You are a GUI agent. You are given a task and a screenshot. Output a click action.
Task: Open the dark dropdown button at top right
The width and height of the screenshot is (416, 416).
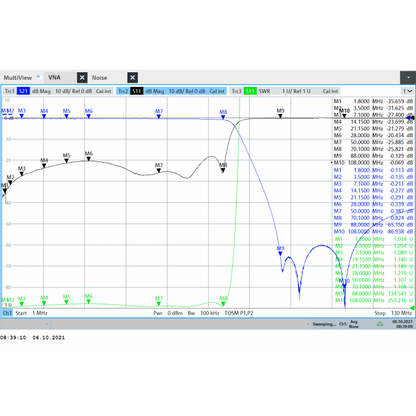pyautogui.click(x=408, y=77)
